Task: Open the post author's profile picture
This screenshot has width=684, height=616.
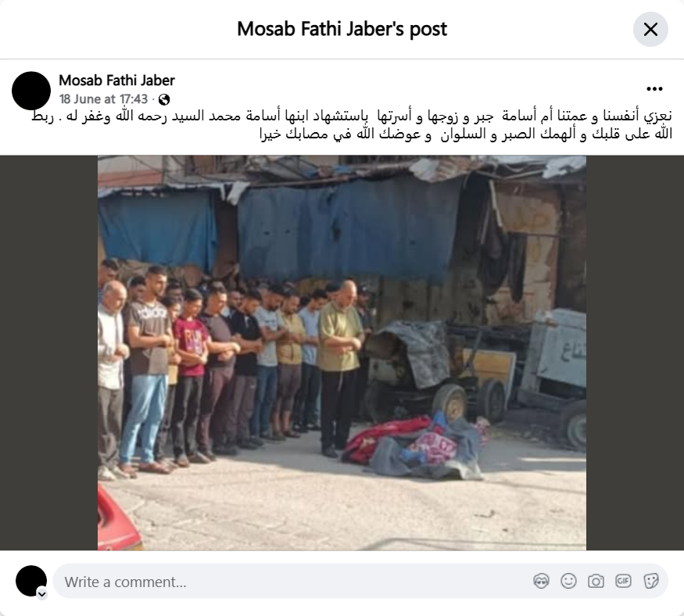Action: [31, 91]
